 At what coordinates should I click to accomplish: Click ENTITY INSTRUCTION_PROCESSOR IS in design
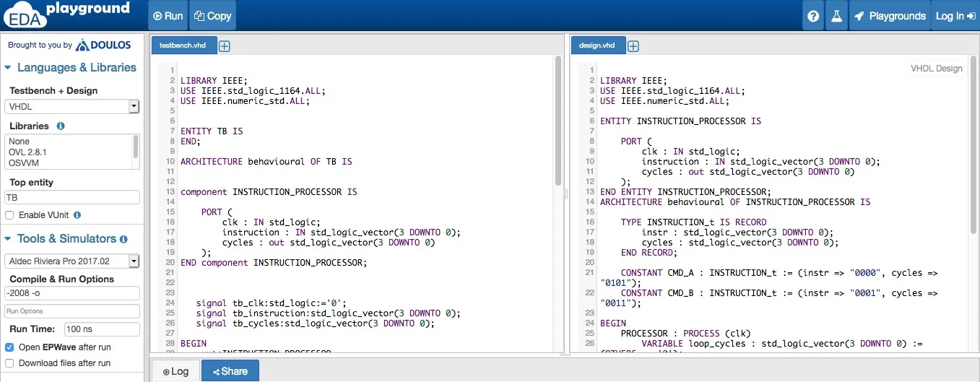click(680, 121)
